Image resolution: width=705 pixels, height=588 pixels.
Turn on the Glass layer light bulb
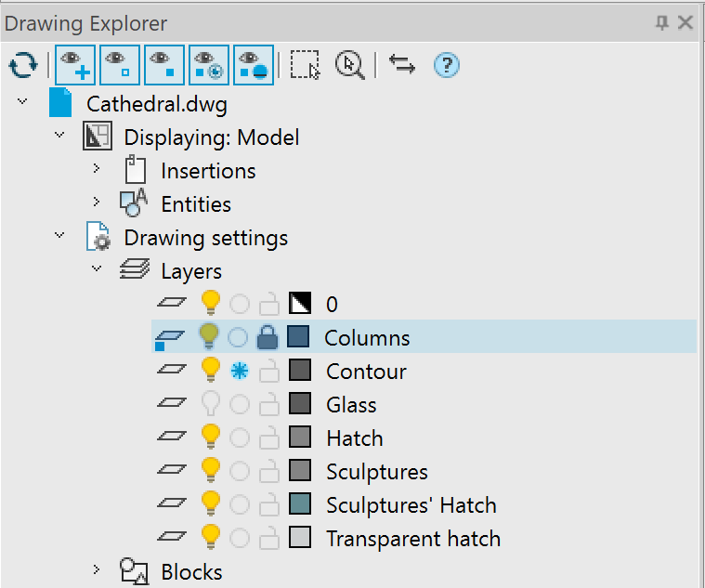[212, 405]
